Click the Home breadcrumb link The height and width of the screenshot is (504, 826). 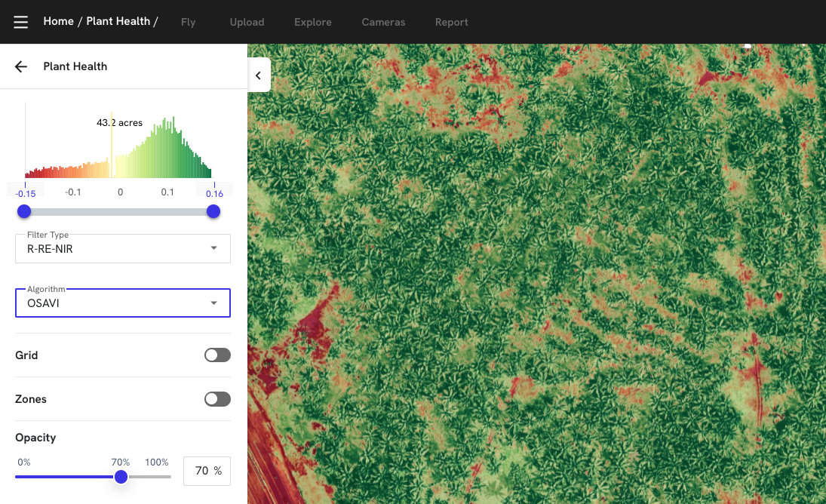[59, 21]
